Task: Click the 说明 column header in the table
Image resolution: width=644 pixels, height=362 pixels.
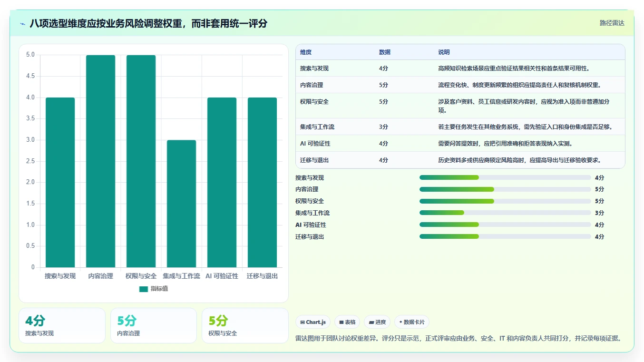Action: click(x=444, y=52)
